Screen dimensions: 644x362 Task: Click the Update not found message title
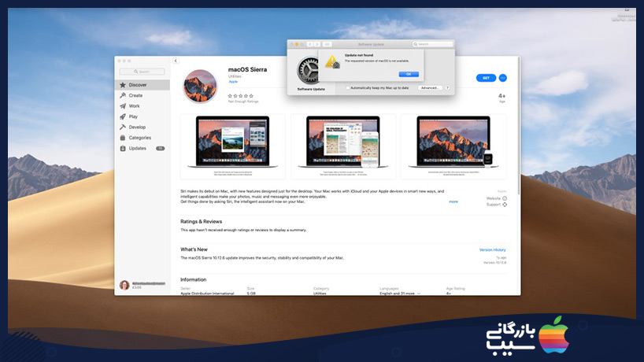click(359, 55)
